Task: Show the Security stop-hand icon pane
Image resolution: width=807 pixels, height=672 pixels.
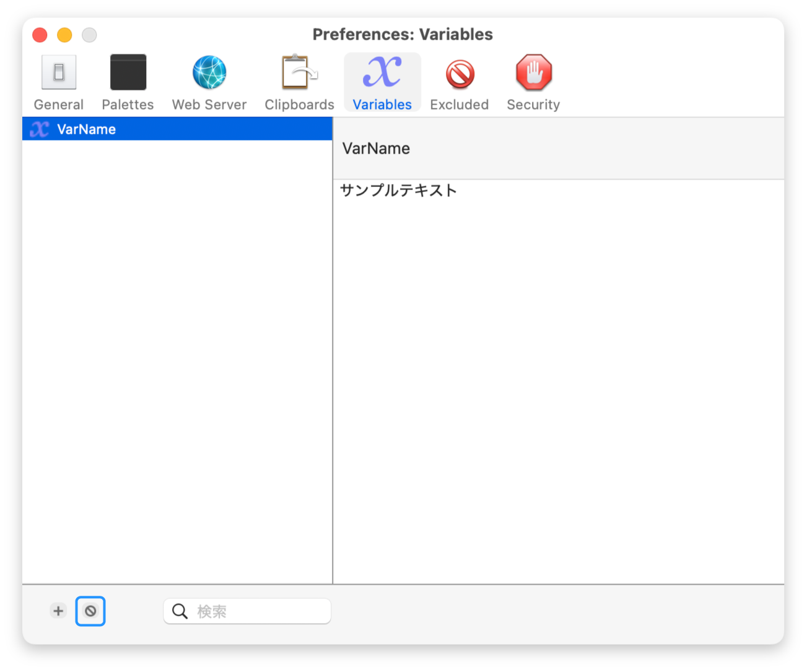Action: (533, 73)
